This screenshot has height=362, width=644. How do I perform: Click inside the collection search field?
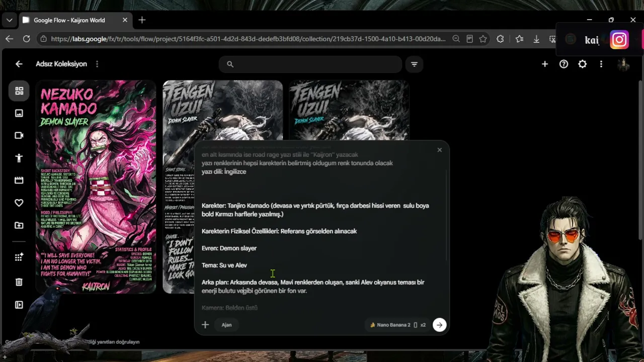click(310, 64)
